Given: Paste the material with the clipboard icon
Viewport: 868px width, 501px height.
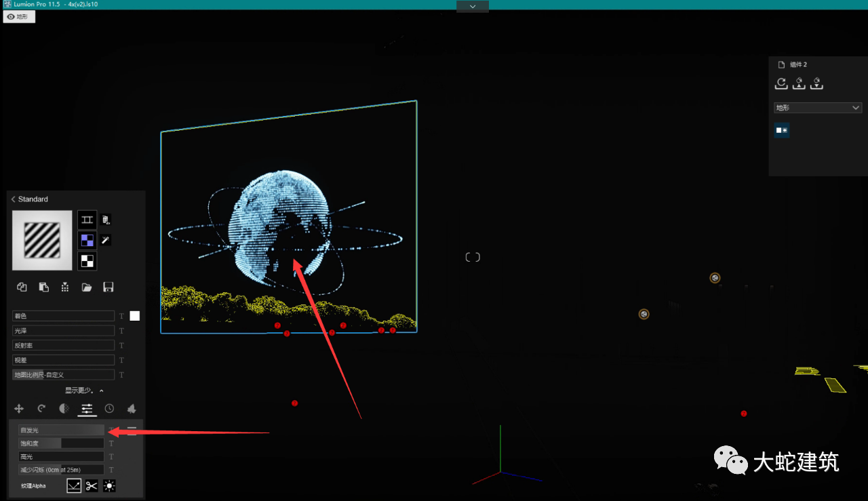Looking at the screenshot, I should tap(43, 287).
